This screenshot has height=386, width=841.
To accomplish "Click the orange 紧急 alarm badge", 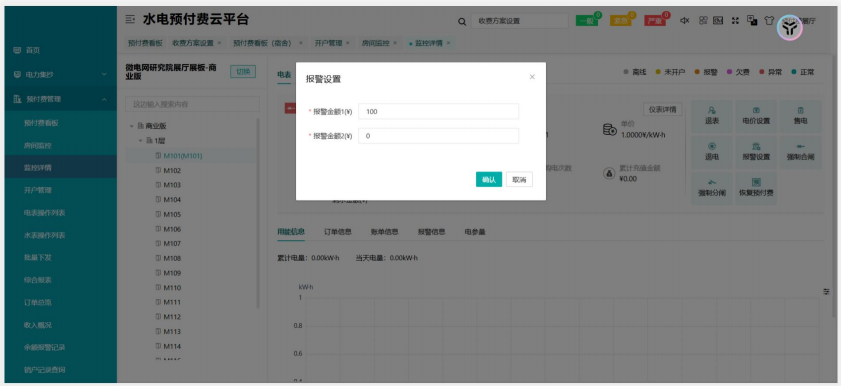I will [x=621, y=21].
